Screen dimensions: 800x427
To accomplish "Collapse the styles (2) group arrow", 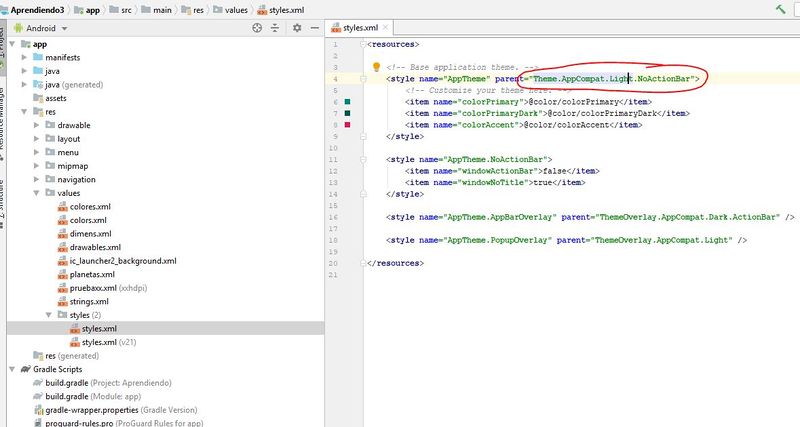I will pyautogui.click(x=48, y=315).
